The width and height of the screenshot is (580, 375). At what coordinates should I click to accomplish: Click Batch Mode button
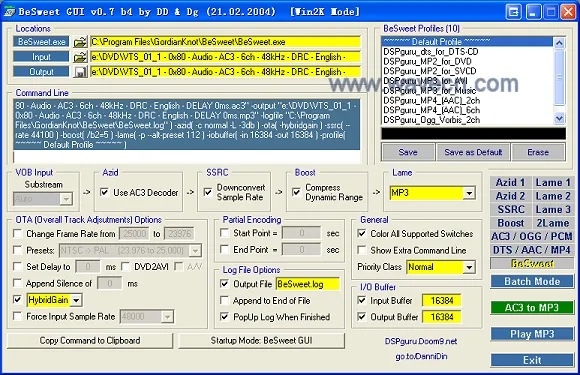coord(532,281)
